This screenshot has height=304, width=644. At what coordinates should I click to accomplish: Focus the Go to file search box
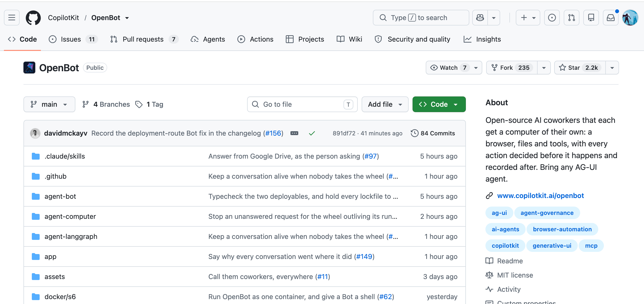pyautogui.click(x=302, y=104)
